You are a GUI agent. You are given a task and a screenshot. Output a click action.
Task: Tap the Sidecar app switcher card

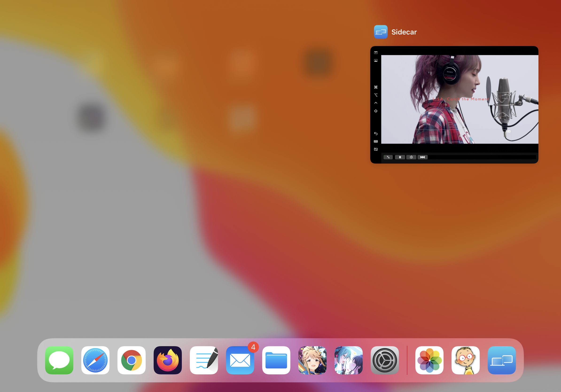(x=454, y=105)
